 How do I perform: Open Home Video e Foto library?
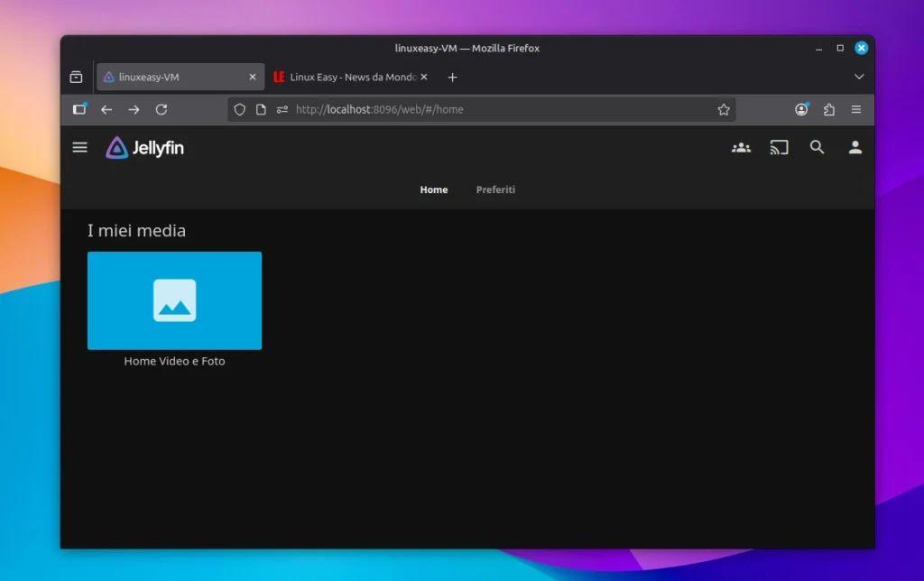(x=174, y=300)
